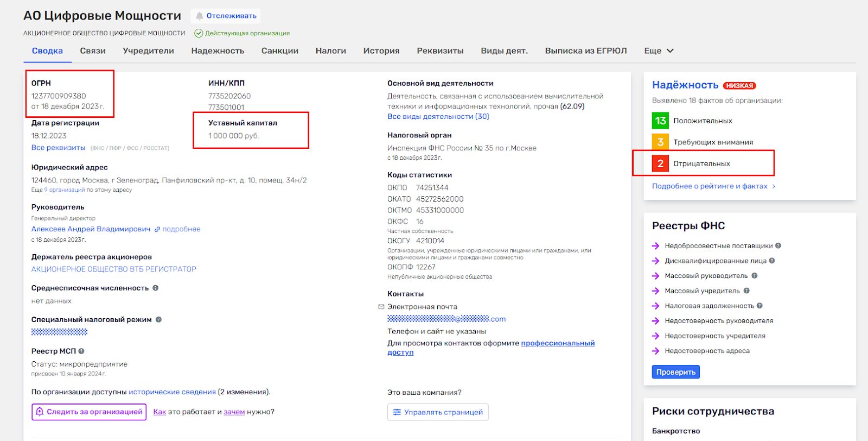This screenshot has height=441, width=868.
Task: Click the KPP value 773501001
Action: pos(226,107)
